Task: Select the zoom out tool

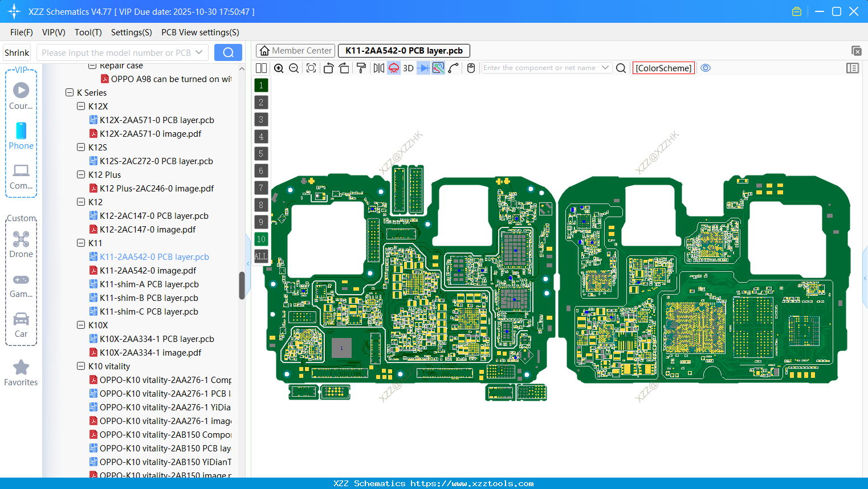Action: click(x=294, y=68)
